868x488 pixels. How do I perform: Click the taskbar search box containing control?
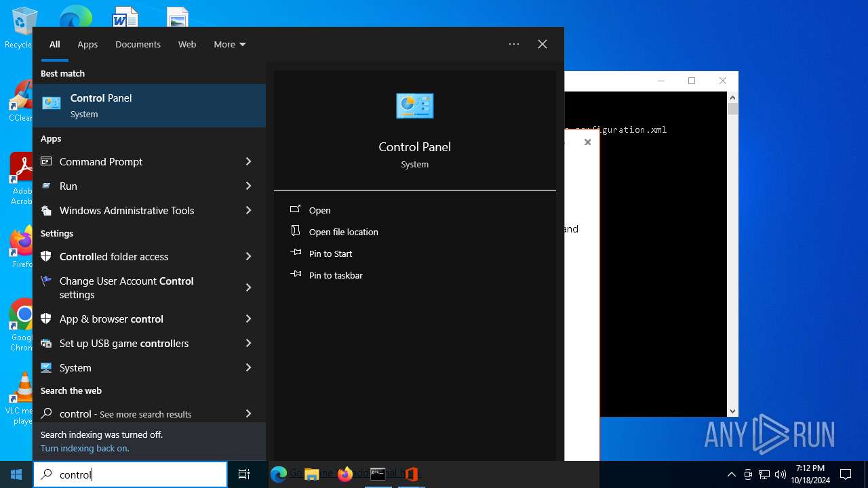click(x=130, y=474)
